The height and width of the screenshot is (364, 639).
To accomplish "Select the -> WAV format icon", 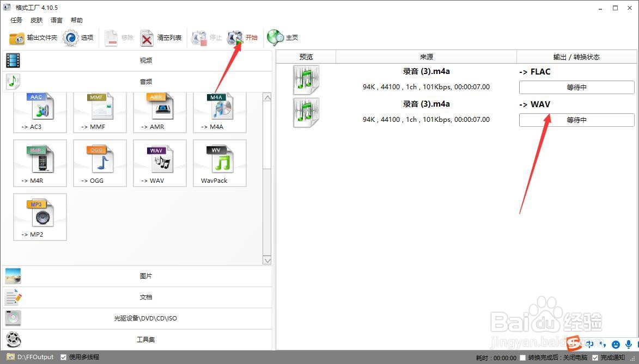I will click(160, 163).
